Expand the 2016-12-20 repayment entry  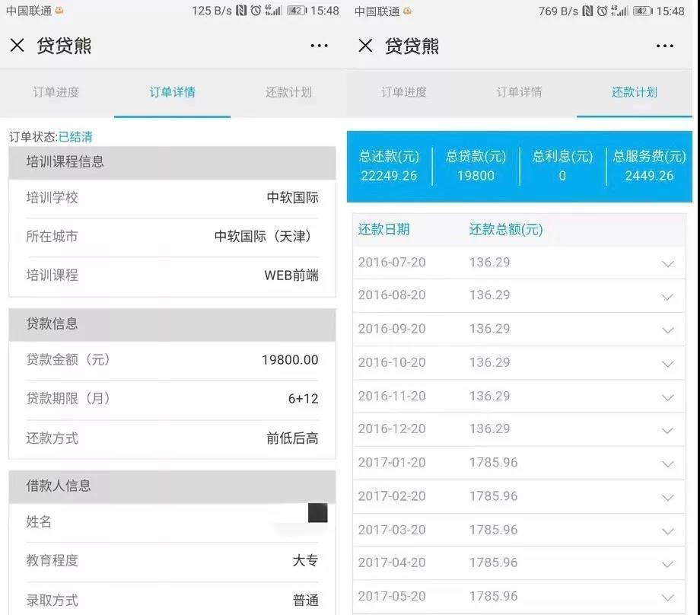(x=667, y=429)
